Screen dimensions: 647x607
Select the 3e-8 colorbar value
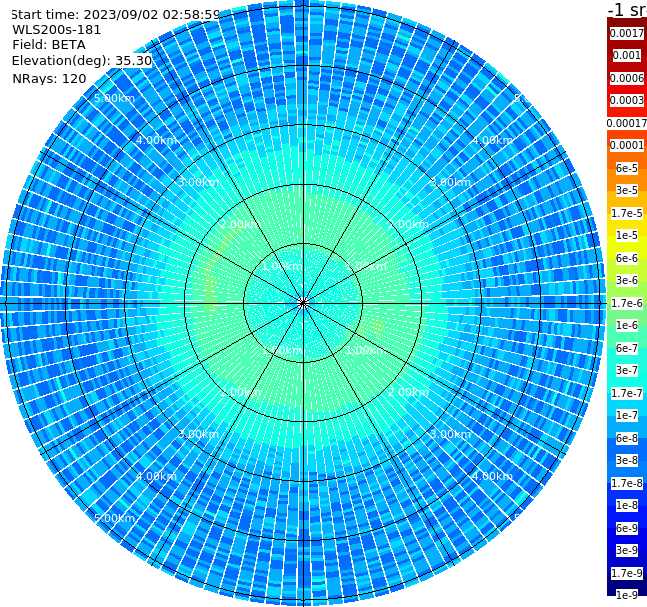click(x=627, y=460)
